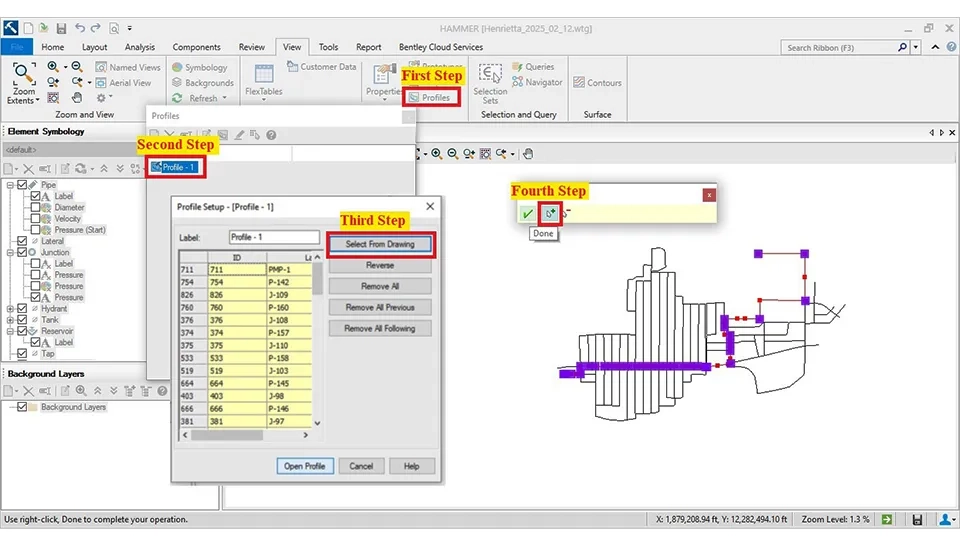Viewport: 960px width, 548px height.
Task: Select the Pan hand tool in drawing toolbar
Action: point(528,153)
